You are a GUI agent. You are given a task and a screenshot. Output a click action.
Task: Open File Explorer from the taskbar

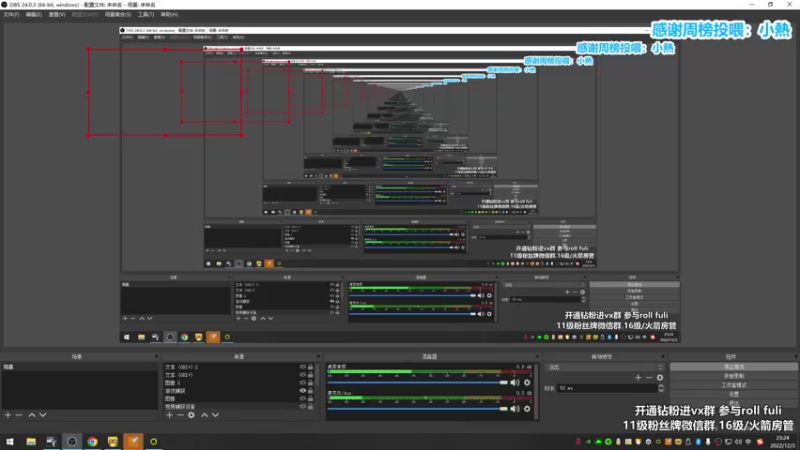pos(31,441)
